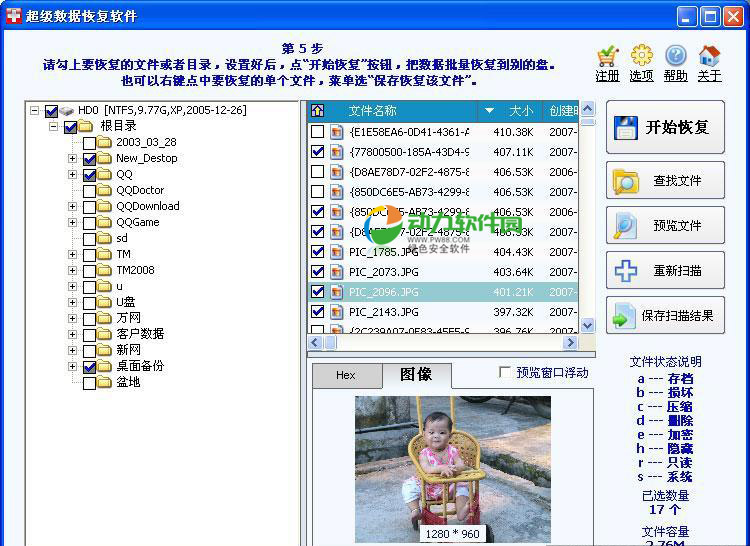Click 查找文件 folder search button
Viewport: 750px width, 546px height.
(665, 181)
